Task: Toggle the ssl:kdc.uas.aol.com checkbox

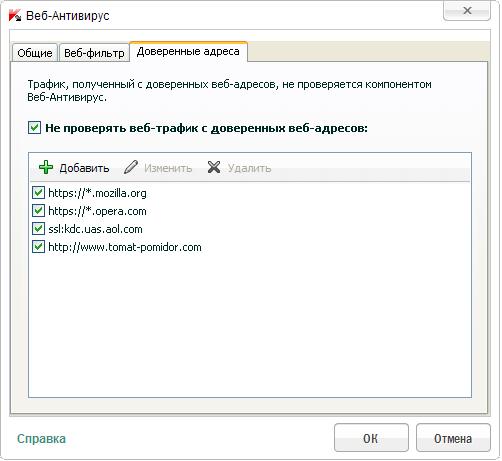Action: [38, 229]
